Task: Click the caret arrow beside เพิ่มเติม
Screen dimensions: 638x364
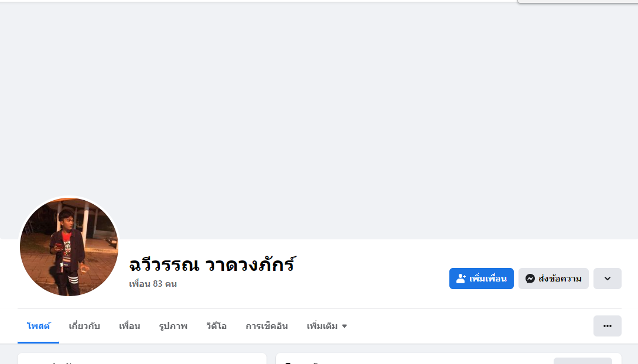Action: point(344,326)
